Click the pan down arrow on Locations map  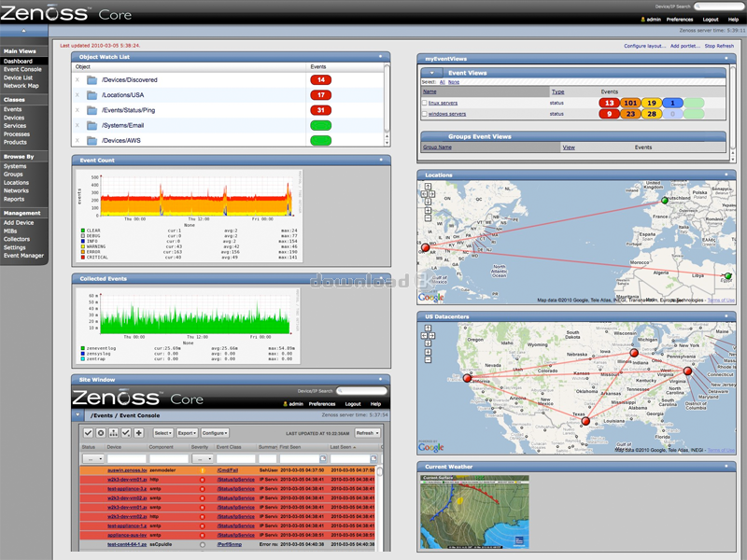point(428,202)
